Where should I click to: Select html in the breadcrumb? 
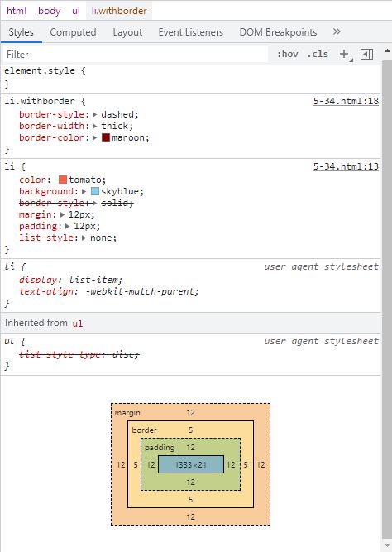(17, 11)
